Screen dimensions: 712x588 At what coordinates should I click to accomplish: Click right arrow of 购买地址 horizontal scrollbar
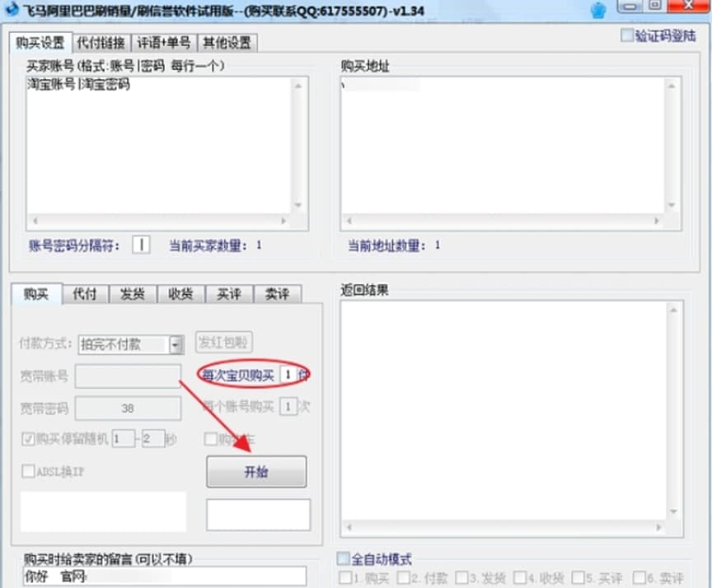[x=657, y=221]
